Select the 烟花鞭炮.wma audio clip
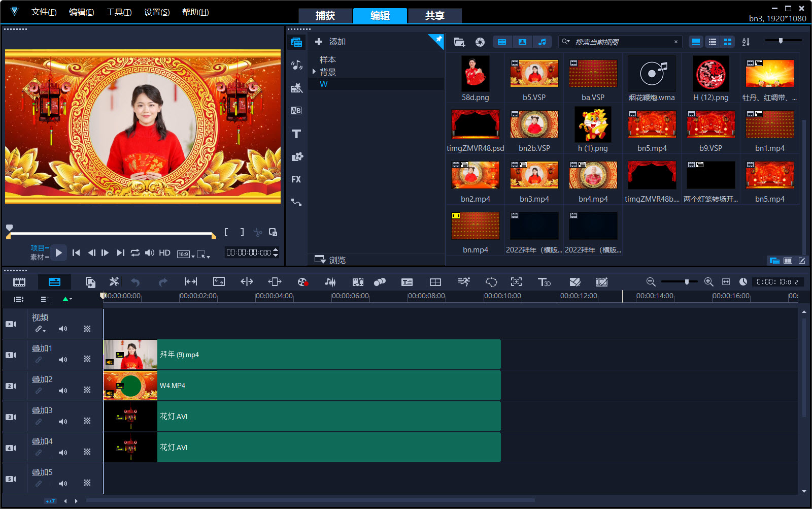The image size is (812, 509). point(652,74)
